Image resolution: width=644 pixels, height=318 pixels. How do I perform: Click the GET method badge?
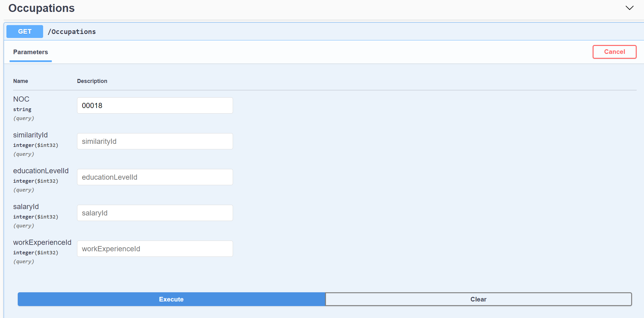(x=25, y=32)
